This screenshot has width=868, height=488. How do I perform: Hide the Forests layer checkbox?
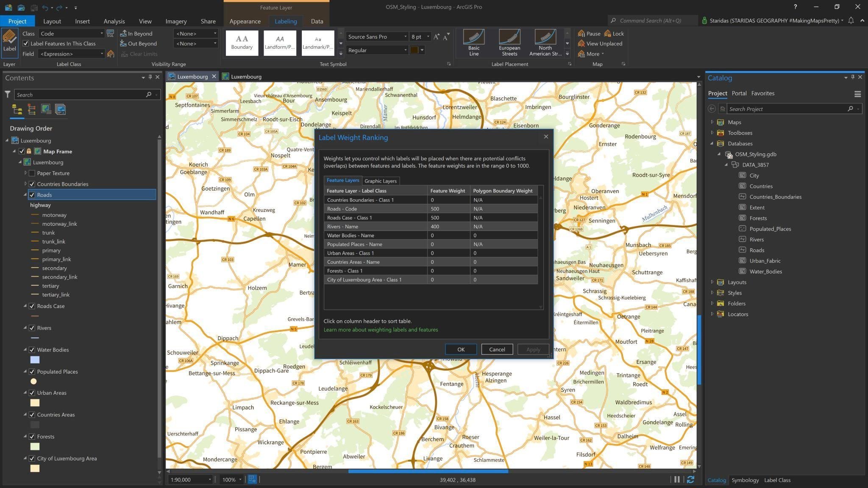(x=32, y=437)
